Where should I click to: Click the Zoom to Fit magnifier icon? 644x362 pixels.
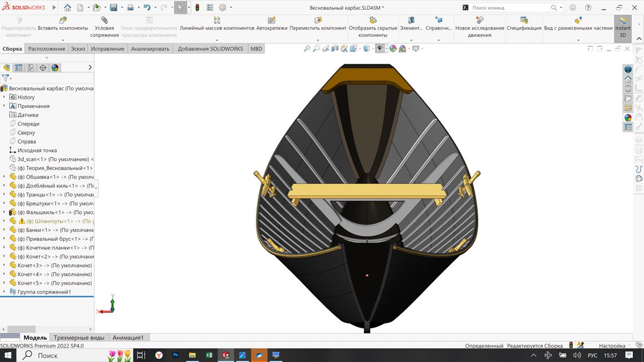coord(307,49)
